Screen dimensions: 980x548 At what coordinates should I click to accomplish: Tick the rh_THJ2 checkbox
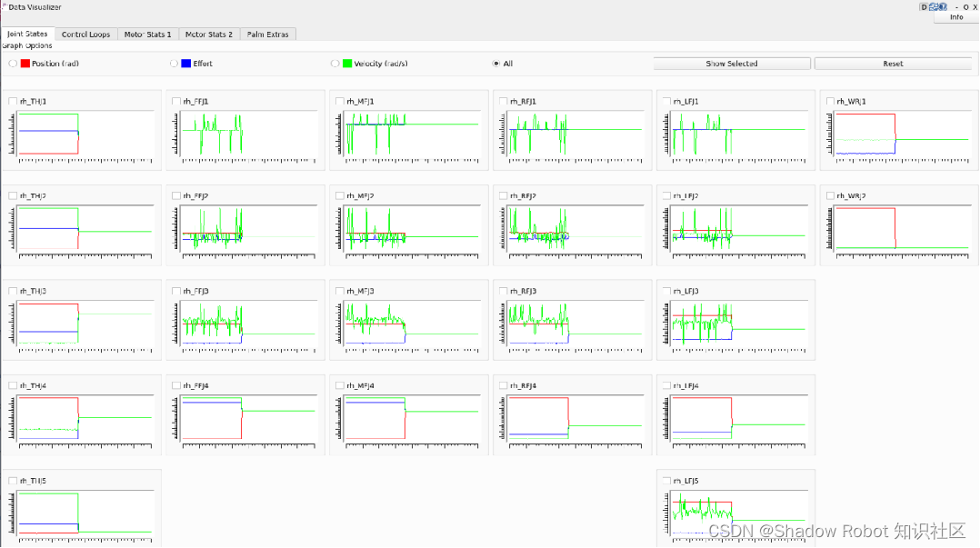[x=13, y=196]
